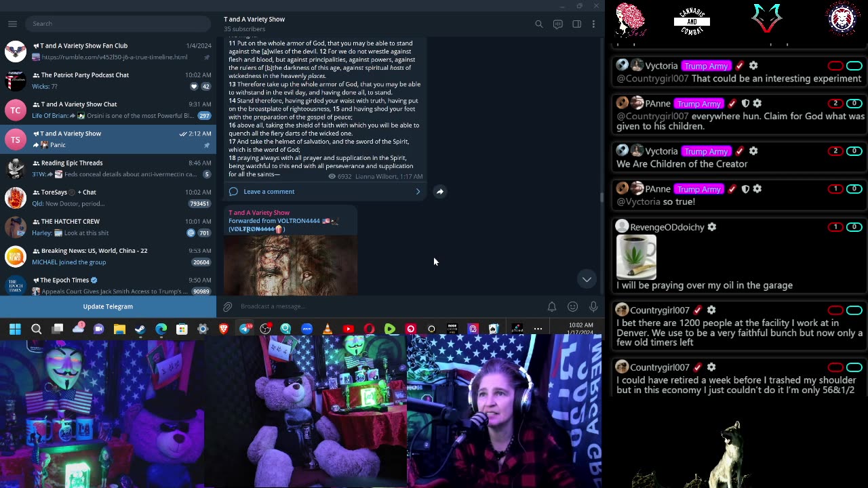
Task: Click the pin icon on Fan Club chat
Action: coord(207,57)
